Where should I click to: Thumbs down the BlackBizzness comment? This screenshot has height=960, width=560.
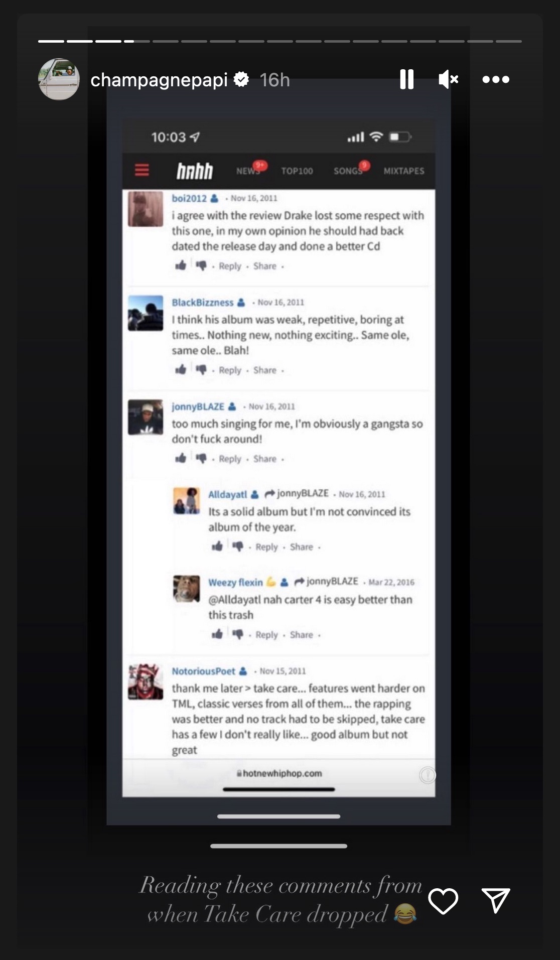point(201,370)
